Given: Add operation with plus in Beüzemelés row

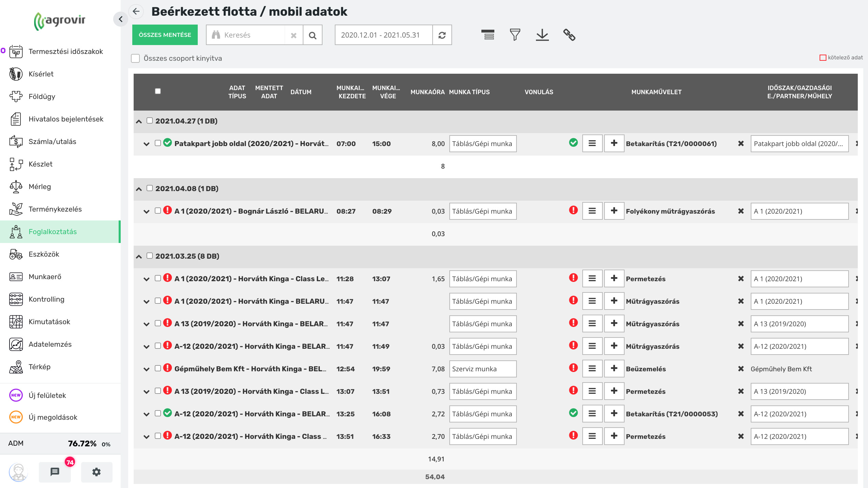Looking at the screenshot, I should pyautogui.click(x=614, y=369).
